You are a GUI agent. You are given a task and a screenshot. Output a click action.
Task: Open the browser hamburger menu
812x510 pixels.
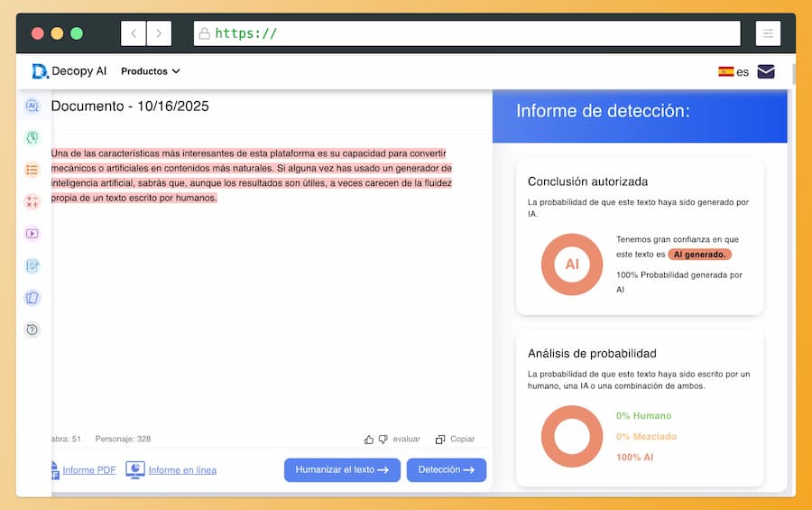(x=768, y=33)
